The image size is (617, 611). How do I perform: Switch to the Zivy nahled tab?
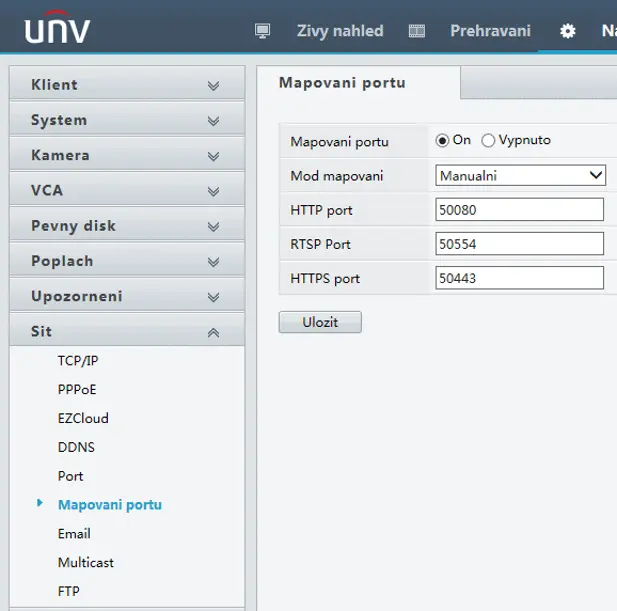(340, 31)
